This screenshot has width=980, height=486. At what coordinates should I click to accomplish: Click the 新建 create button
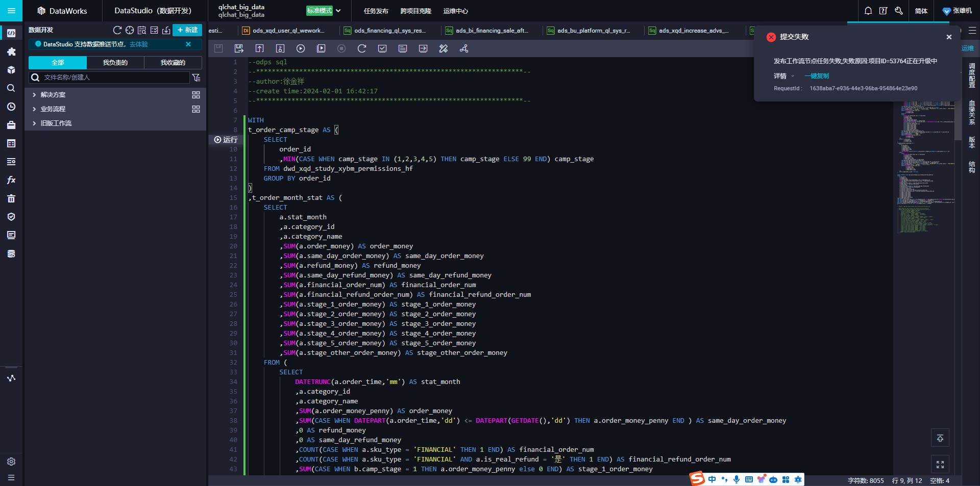click(187, 30)
